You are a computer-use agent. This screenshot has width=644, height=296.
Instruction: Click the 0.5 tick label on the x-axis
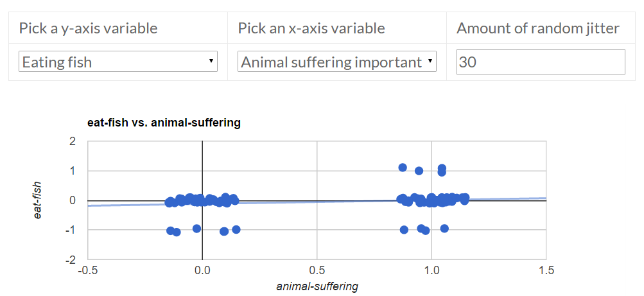coord(317,270)
